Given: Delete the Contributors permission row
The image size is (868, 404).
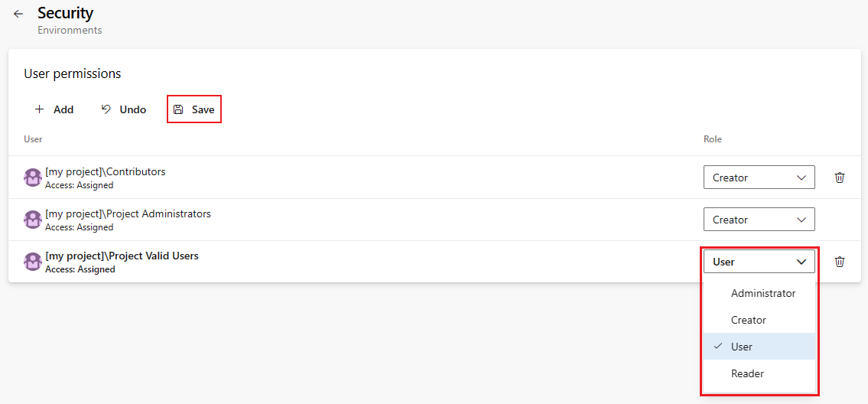Looking at the screenshot, I should 840,178.
